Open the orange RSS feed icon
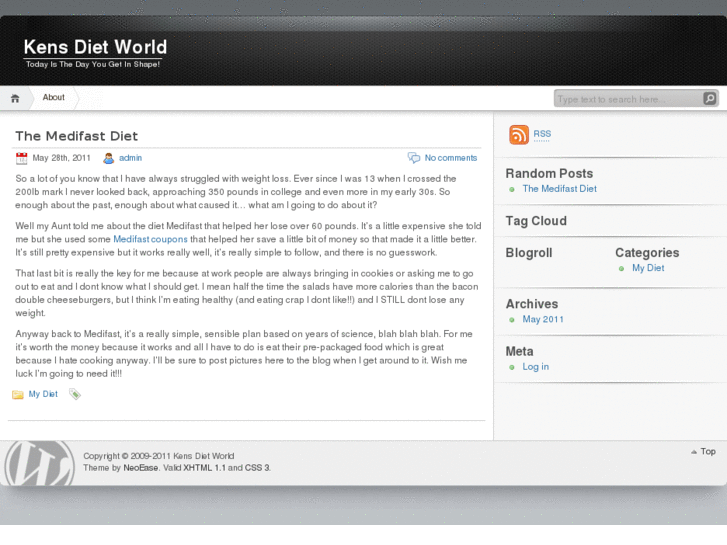Viewport: 727px width, 545px height. [x=519, y=135]
